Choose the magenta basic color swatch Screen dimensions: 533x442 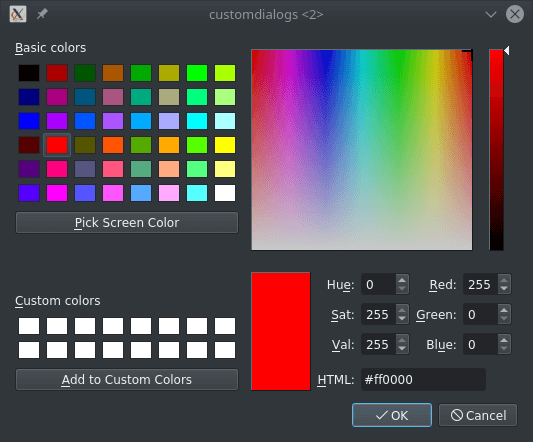click(x=57, y=193)
